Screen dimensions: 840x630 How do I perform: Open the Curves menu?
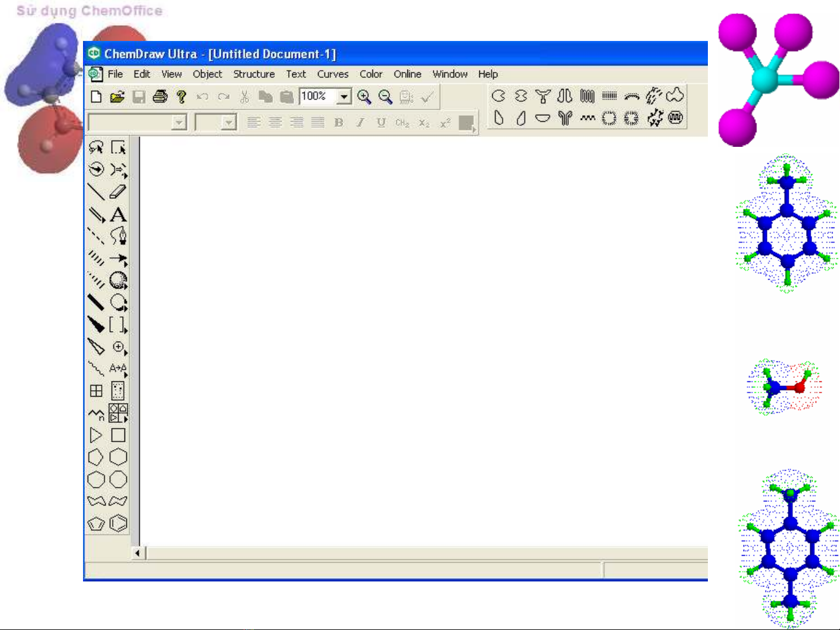[333, 74]
